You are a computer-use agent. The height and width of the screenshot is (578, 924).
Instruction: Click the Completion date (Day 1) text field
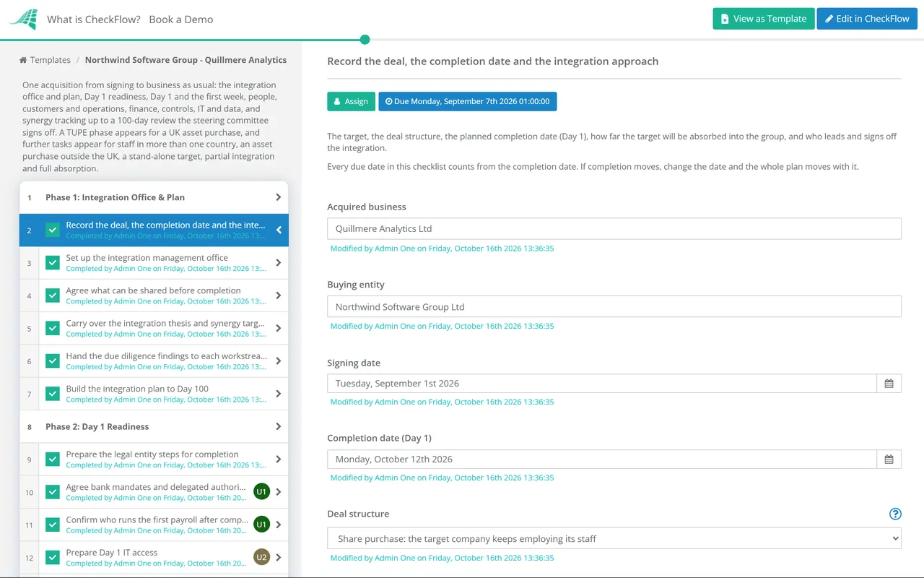[602, 460]
